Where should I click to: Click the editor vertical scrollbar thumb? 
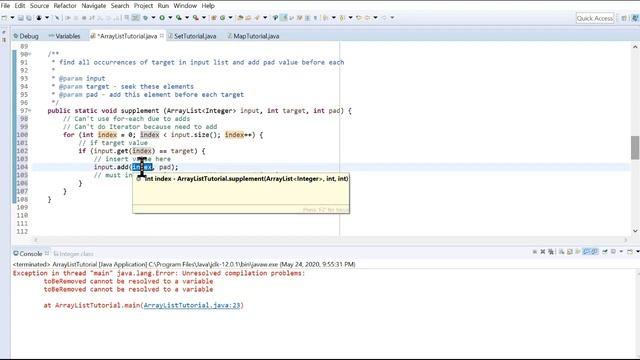tap(635, 147)
